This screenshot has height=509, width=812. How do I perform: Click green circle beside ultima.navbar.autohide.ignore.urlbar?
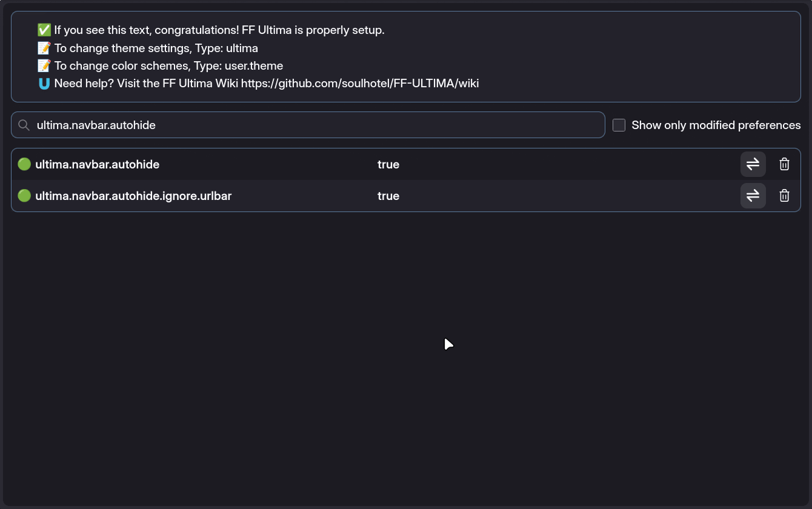(24, 196)
